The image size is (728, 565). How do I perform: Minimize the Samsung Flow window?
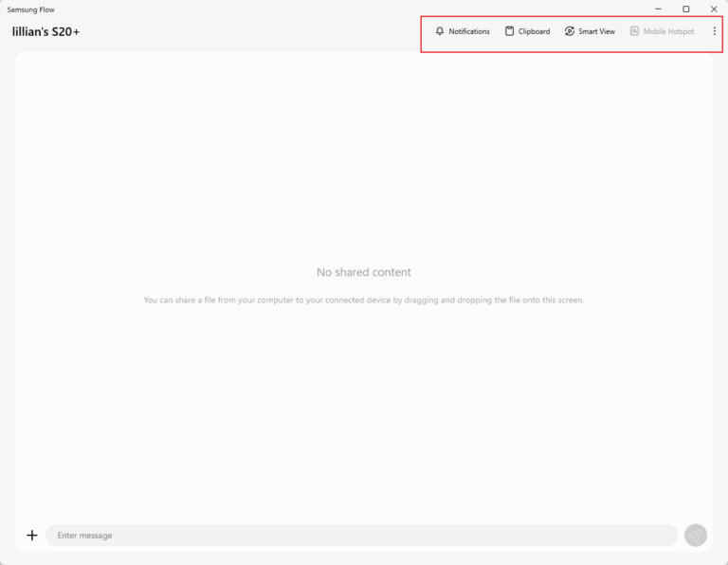point(658,9)
